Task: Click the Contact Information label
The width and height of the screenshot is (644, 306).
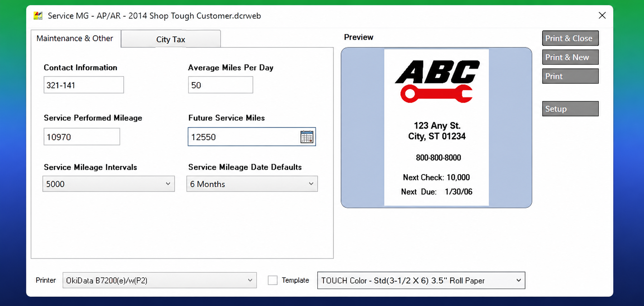Action: pyautogui.click(x=80, y=68)
